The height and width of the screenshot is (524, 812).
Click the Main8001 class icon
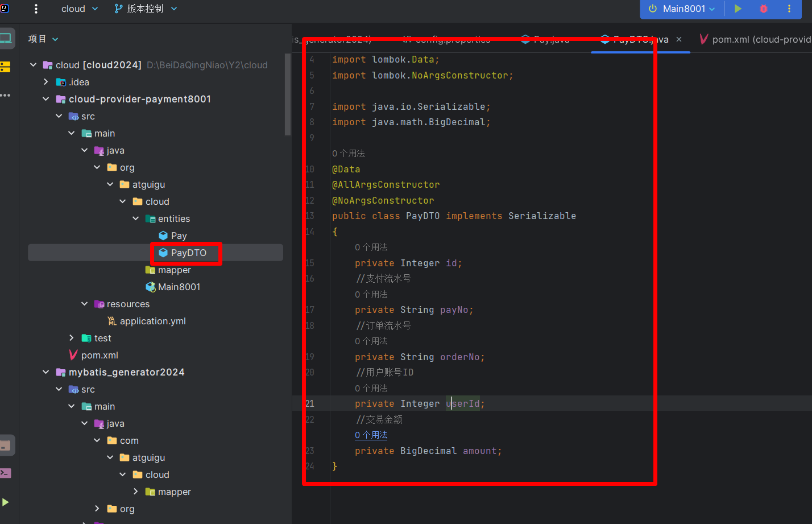151,287
